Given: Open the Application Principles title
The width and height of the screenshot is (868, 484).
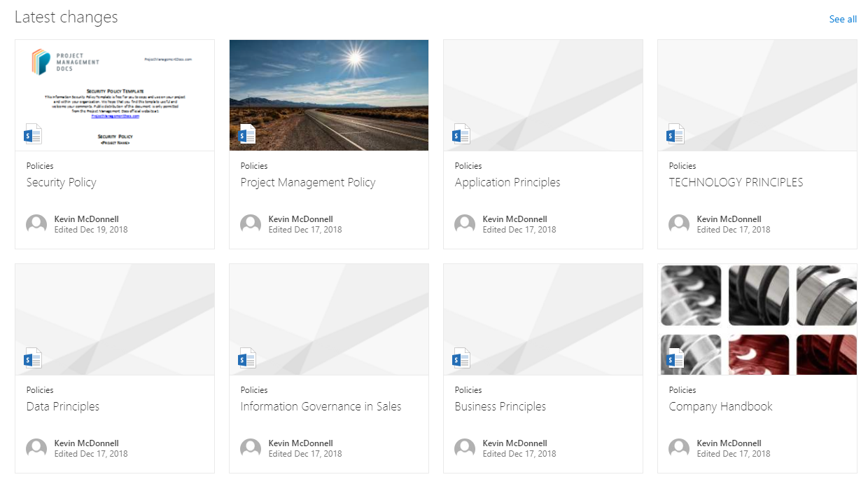Looking at the screenshot, I should click(507, 183).
